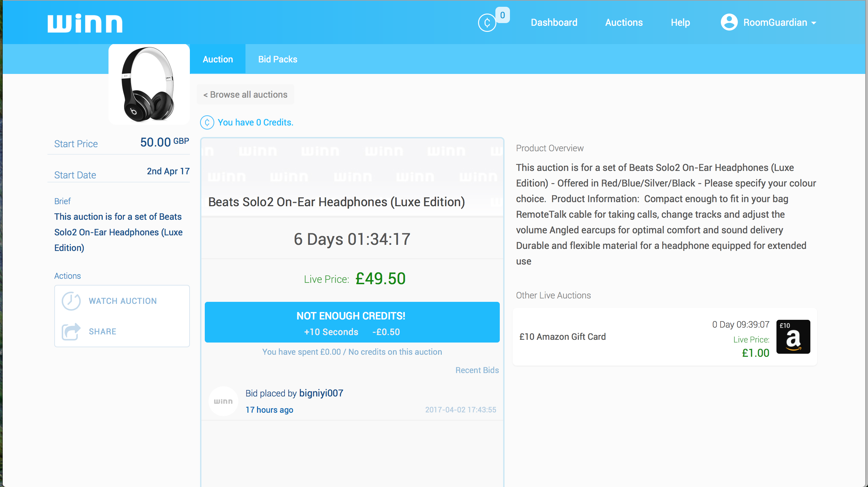Click the Amazon auction live price £1.00

pos(755,353)
